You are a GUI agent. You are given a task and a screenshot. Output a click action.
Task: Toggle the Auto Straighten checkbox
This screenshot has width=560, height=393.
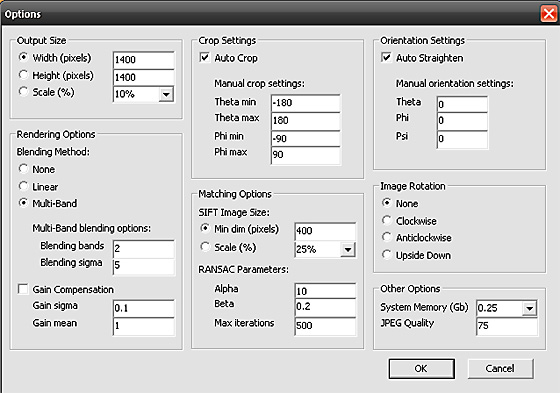click(x=386, y=58)
